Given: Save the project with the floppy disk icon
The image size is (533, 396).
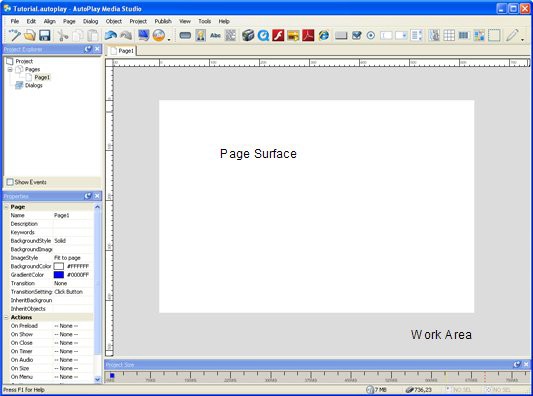Looking at the screenshot, I should click(45, 35).
